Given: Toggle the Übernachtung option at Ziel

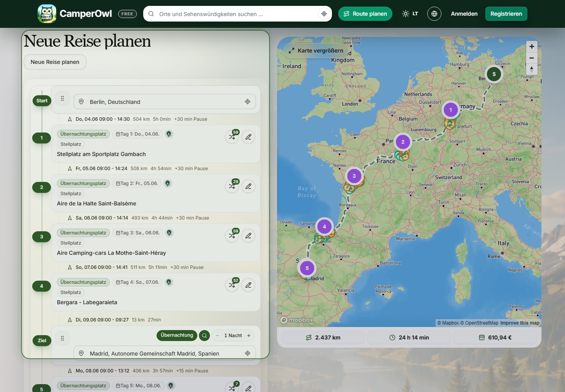Looking at the screenshot, I should pos(177,335).
